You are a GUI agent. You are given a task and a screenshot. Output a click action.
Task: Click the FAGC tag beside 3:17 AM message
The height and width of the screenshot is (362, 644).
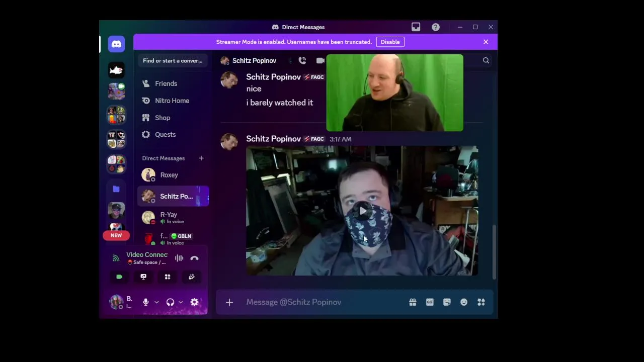314,139
